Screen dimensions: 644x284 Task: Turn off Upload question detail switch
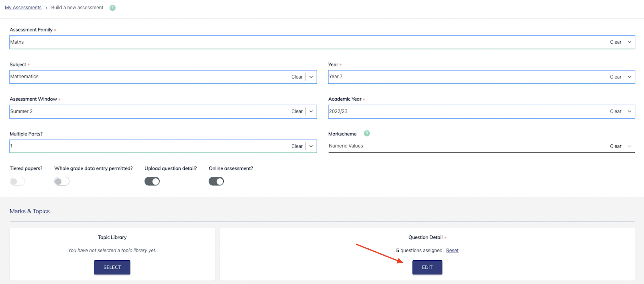tap(152, 181)
